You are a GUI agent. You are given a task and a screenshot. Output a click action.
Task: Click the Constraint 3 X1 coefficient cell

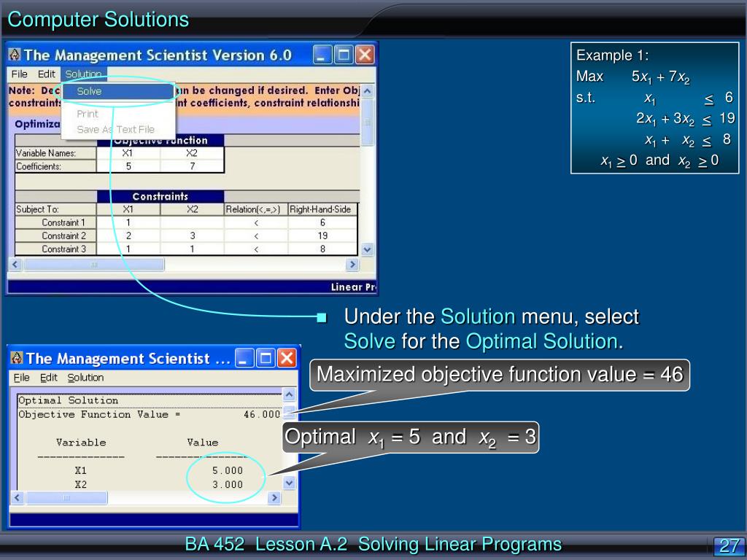128,249
